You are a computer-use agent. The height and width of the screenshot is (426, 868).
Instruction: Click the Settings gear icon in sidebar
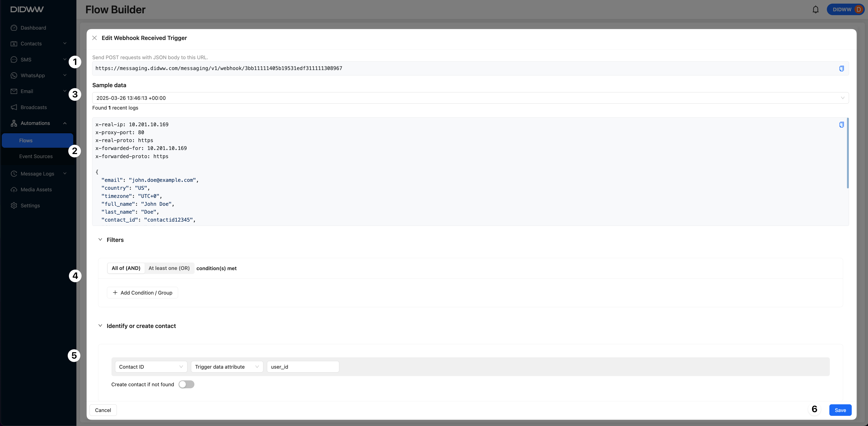(14, 205)
